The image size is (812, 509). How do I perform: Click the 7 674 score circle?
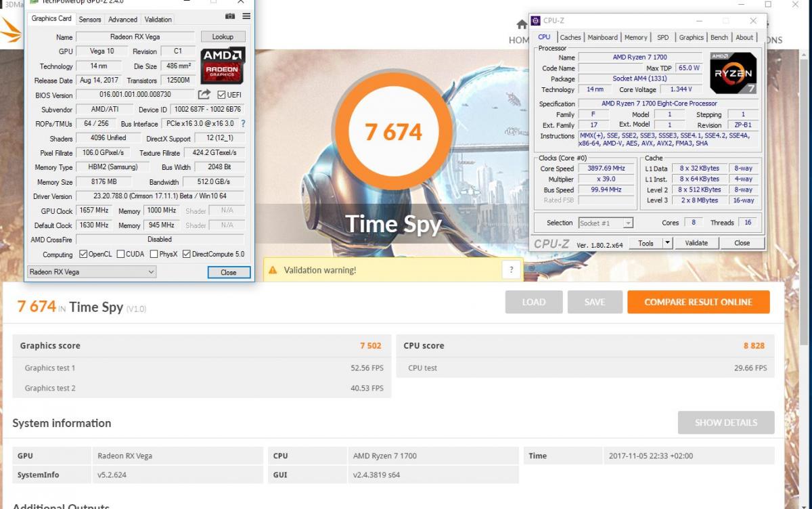pos(393,131)
